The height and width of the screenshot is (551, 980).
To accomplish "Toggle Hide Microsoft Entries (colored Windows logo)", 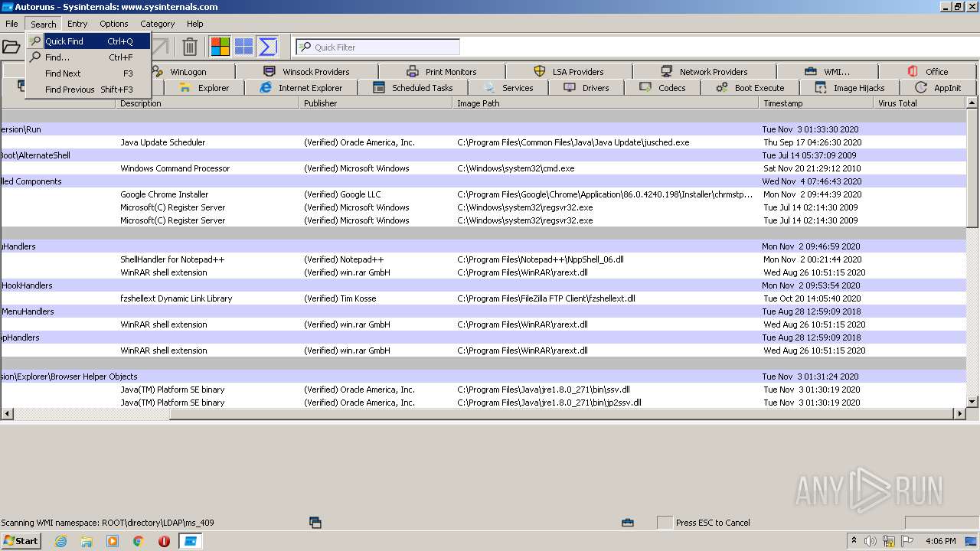I will click(x=220, y=47).
